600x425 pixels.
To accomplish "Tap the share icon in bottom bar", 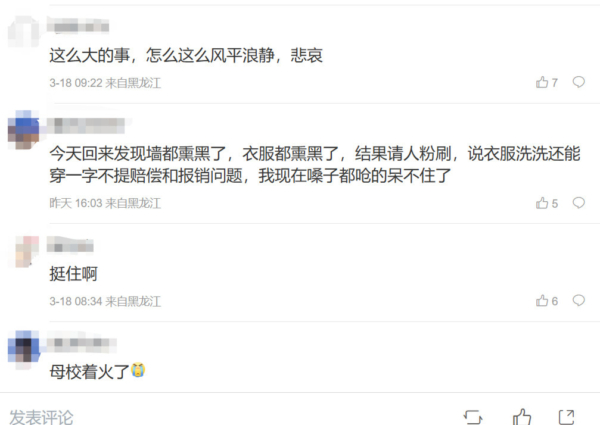I will (x=566, y=417).
